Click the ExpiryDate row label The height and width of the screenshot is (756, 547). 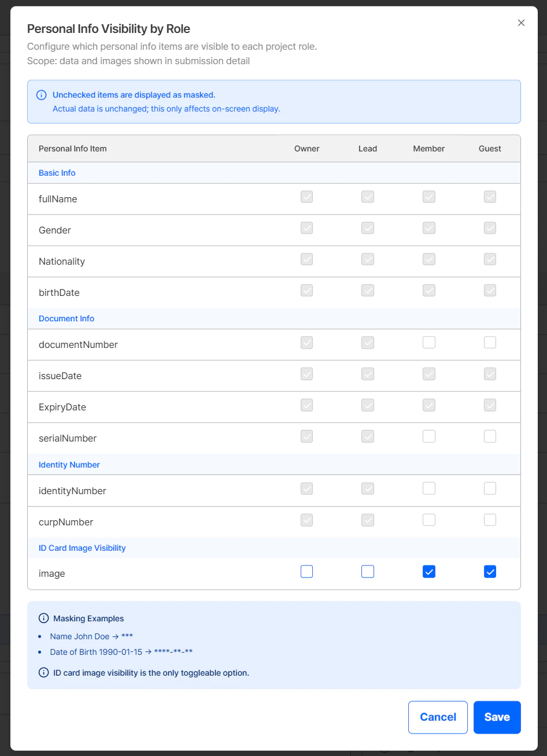(62, 407)
